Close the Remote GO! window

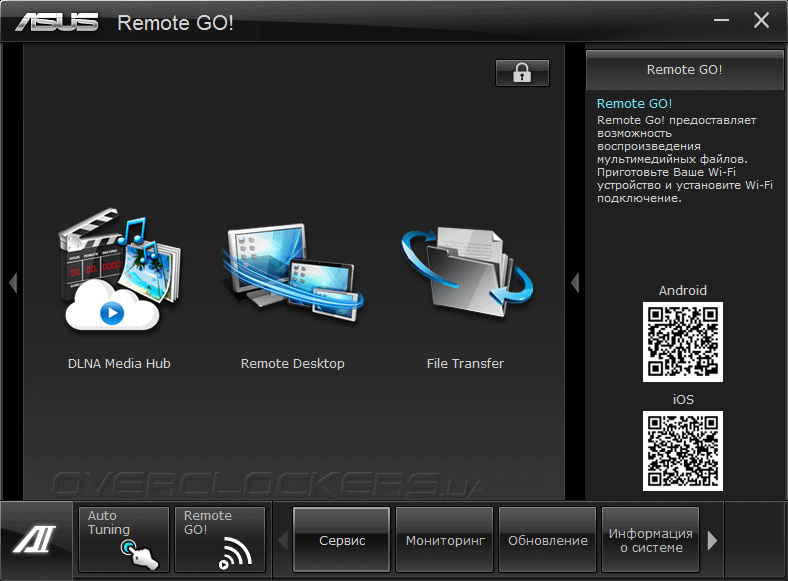pyautogui.click(x=761, y=20)
